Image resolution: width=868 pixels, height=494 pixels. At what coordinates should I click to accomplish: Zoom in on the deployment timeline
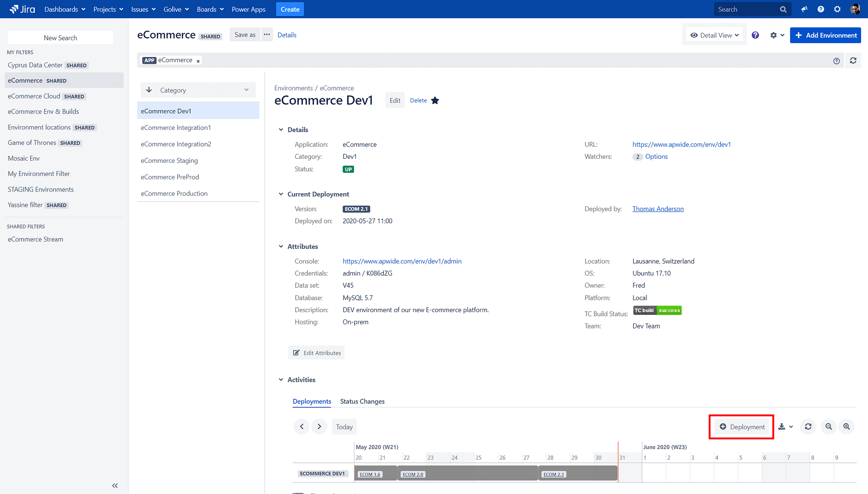[846, 427]
